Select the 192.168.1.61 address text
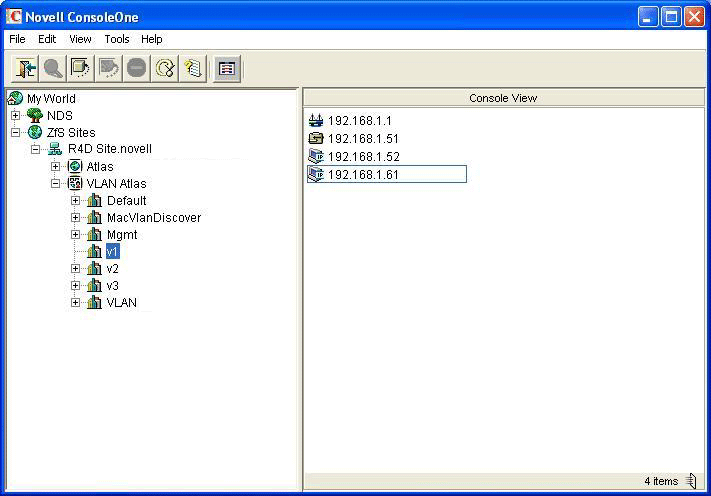 (x=363, y=175)
